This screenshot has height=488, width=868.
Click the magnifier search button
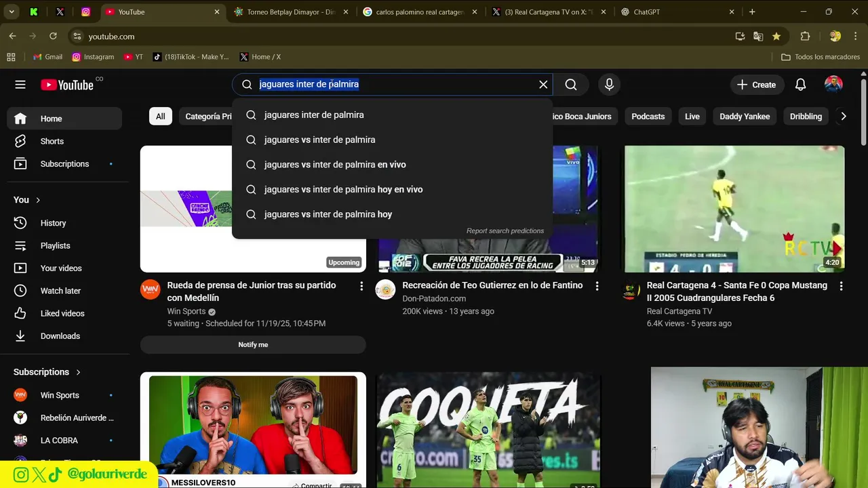pos(571,85)
